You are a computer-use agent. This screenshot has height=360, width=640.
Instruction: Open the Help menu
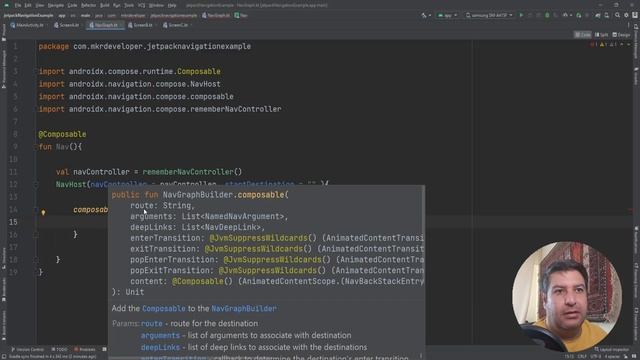(172, 5)
